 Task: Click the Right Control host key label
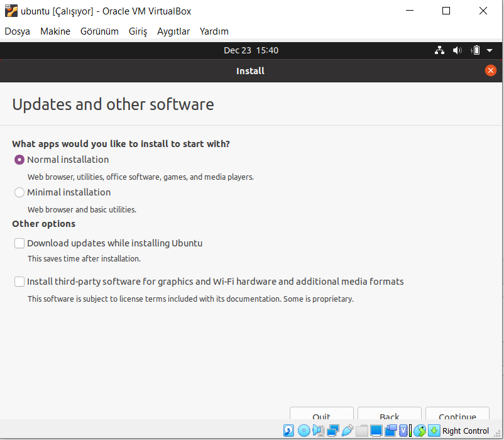466,431
